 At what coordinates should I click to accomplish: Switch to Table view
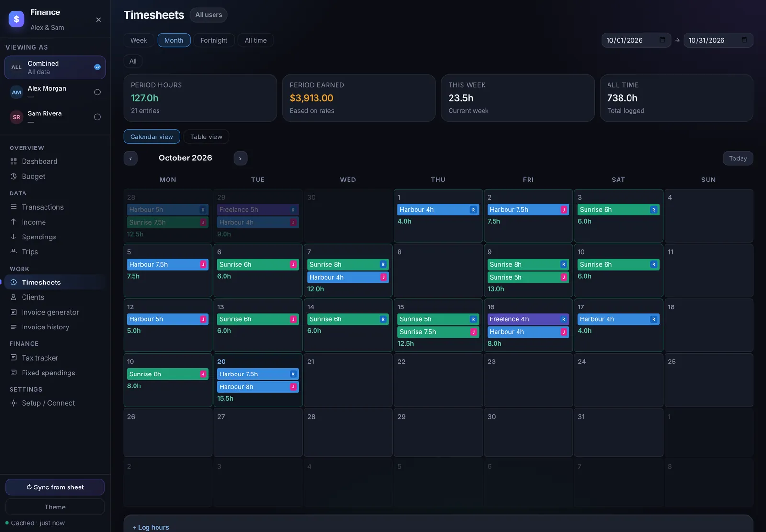[206, 136]
